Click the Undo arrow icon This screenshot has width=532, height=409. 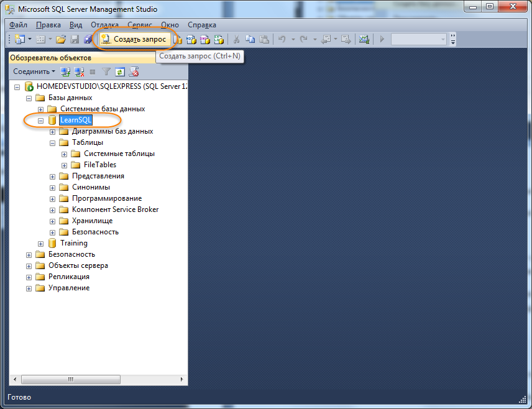(282, 39)
